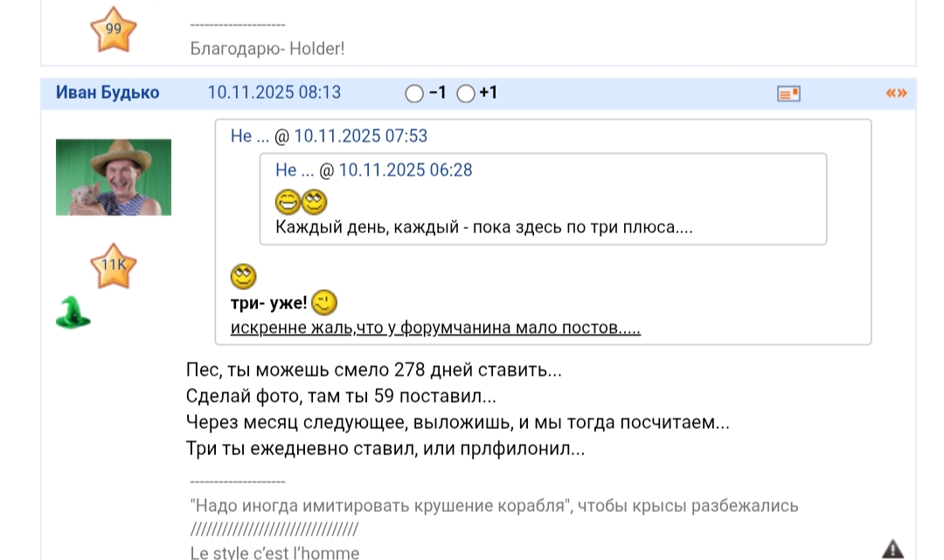Select the -1 rating radio button

[414, 93]
